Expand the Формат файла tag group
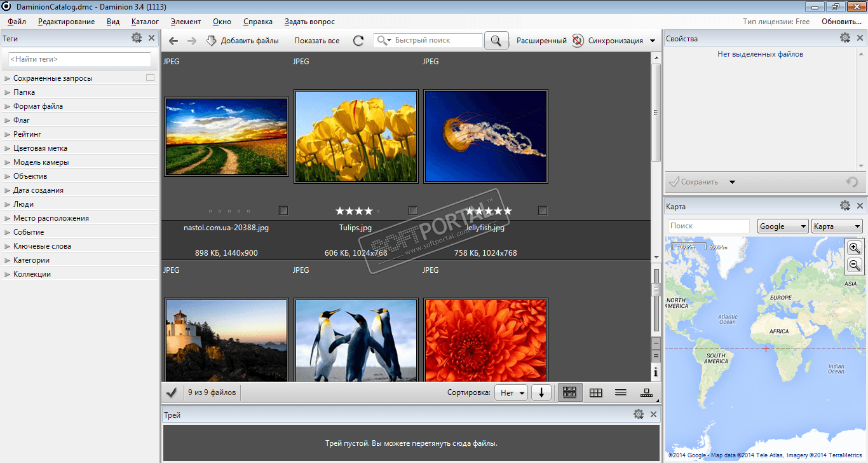 (8, 106)
